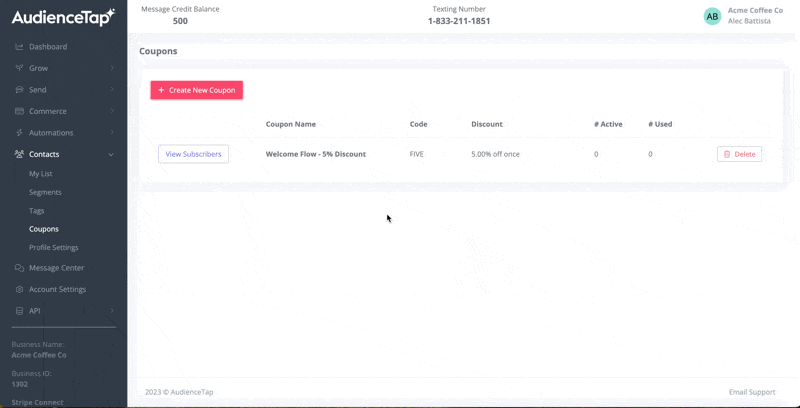Screen dimensions: 800x408
Task: Click the AudienceTap logo
Action: pos(63,17)
